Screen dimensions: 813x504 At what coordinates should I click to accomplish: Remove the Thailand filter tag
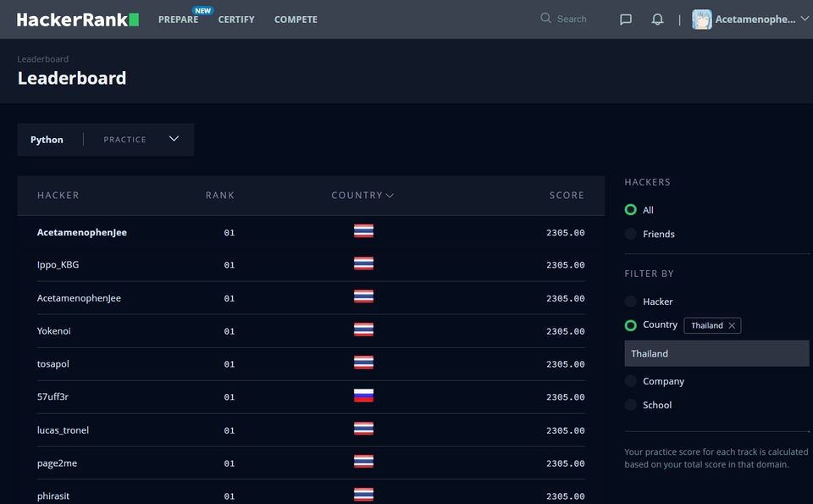[x=732, y=325]
